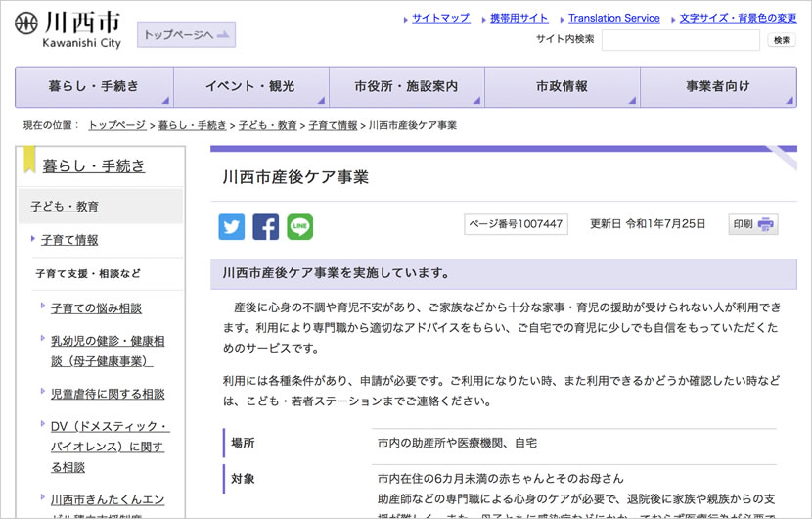This screenshot has height=519, width=812.
Task: Click the heading 川西市産後ケア事業を実施しています。
Action: click(x=337, y=273)
